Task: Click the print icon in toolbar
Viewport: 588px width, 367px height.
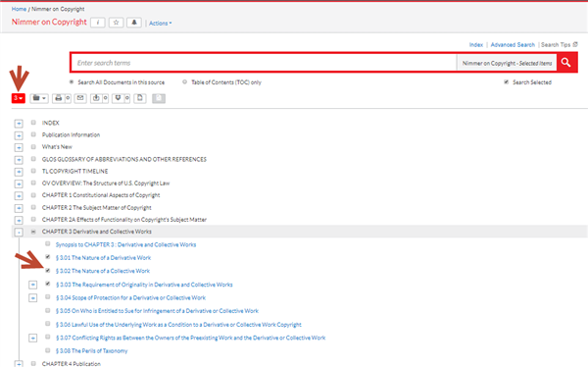Action: [58, 98]
